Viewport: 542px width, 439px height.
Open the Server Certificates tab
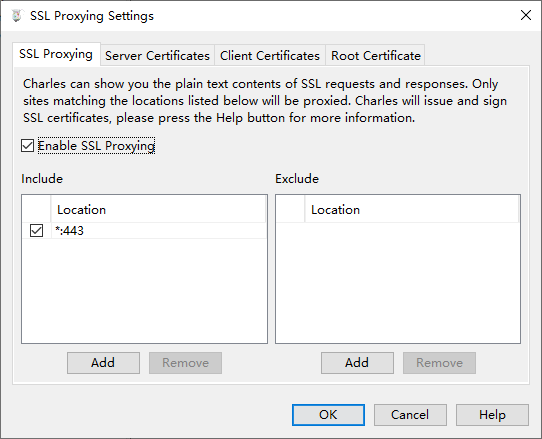point(157,56)
